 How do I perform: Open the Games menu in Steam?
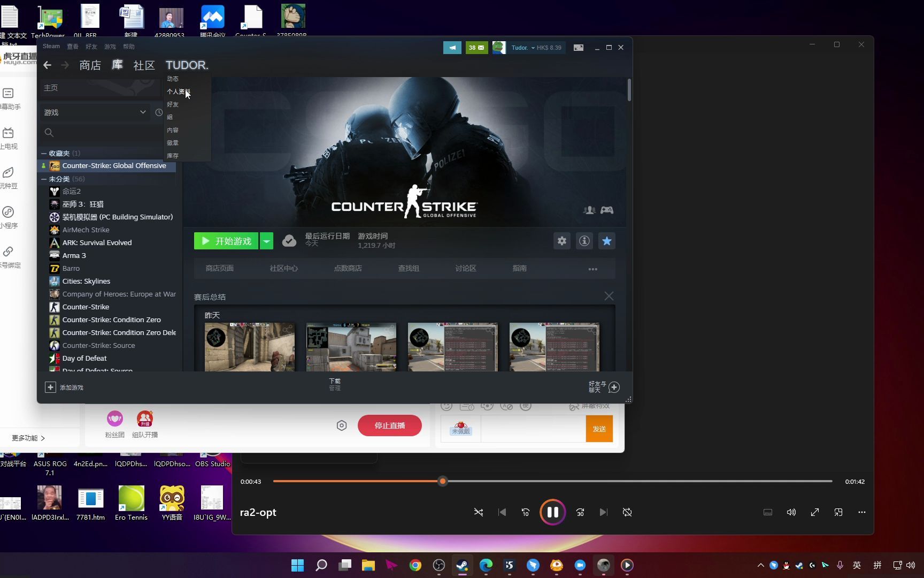tap(110, 47)
